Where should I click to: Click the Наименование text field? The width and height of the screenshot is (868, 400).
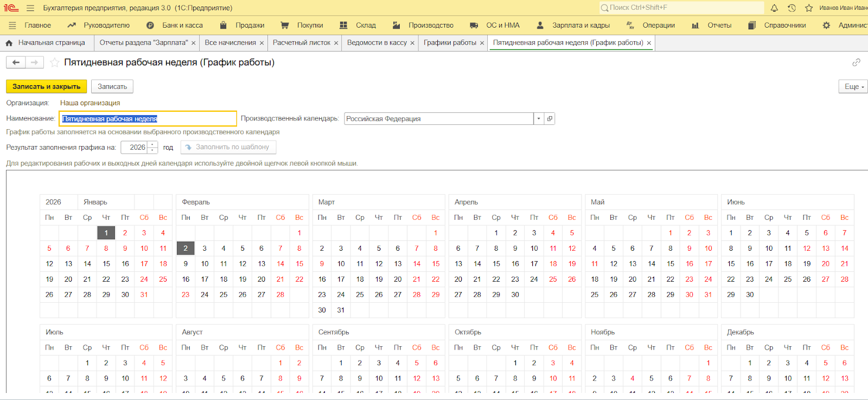pos(148,119)
